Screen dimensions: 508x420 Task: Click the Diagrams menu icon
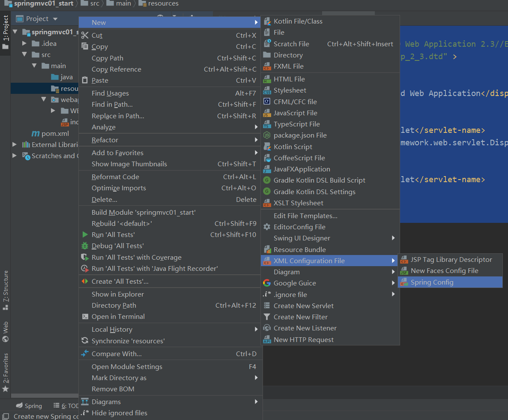[85, 402]
